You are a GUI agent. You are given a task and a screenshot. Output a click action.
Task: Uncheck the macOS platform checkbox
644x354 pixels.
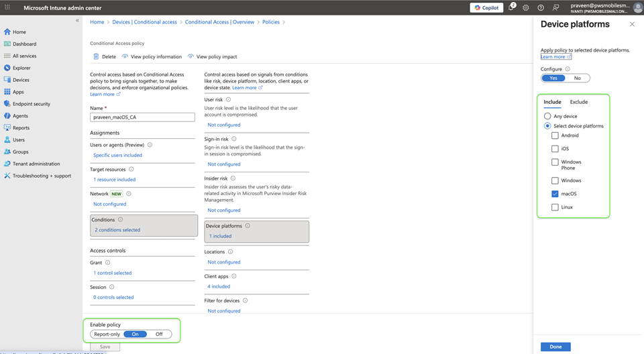coord(555,194)
